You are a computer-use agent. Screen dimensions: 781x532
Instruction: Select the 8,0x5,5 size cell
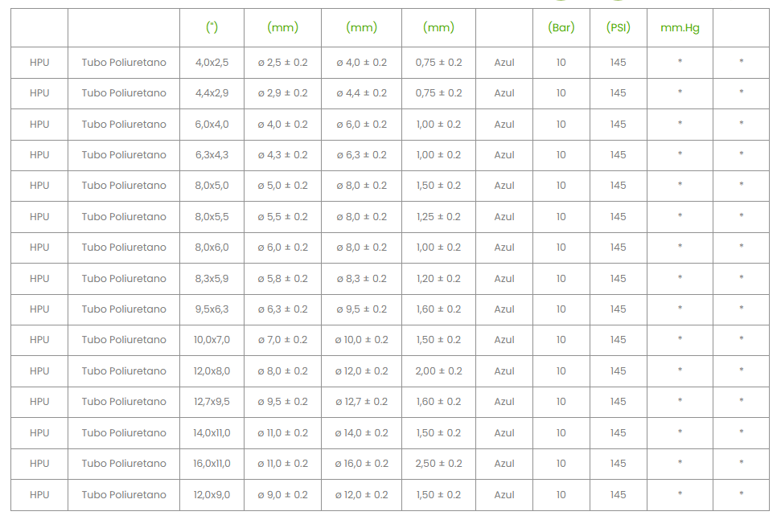[x=212, y=217]
